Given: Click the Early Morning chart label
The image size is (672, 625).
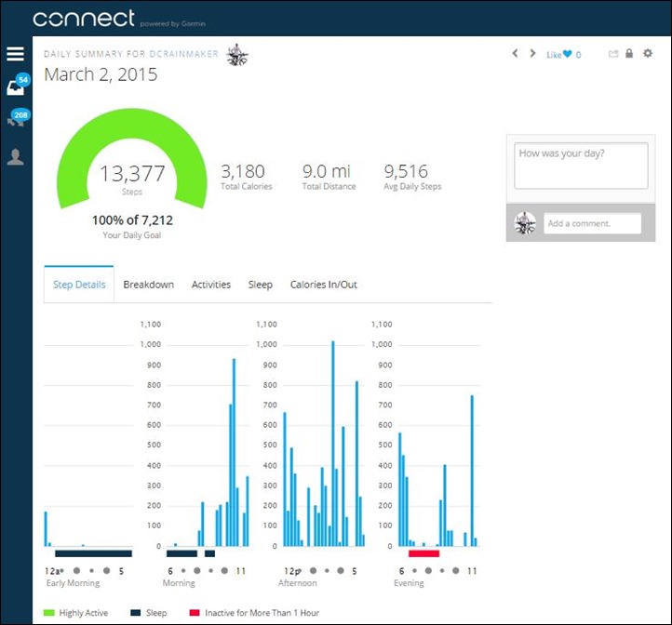Looking at the screenshot, I should click(73, 583).
